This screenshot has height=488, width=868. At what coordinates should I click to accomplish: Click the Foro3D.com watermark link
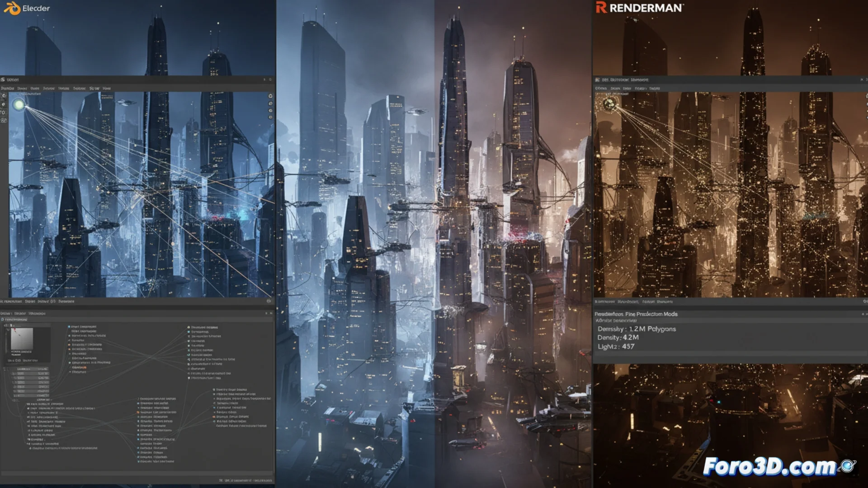point(769,467)
